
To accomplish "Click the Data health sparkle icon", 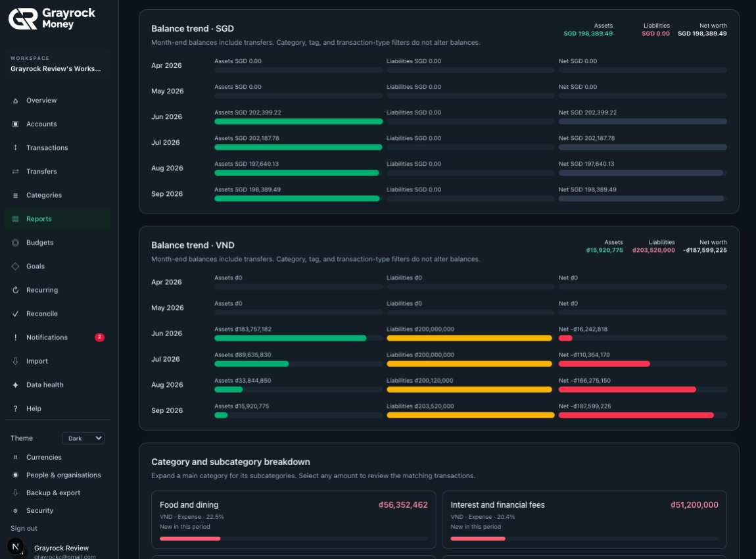I will tap(15, 385).
